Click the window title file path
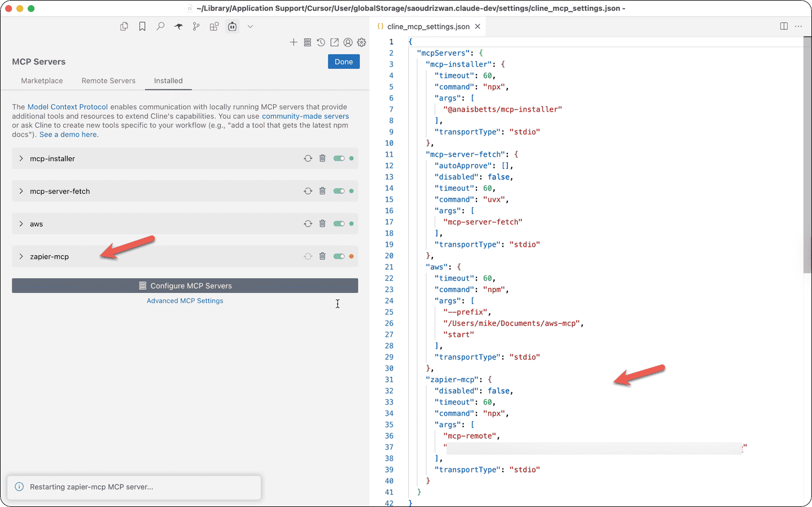Image resolution: width=812 pixels, height=507 pixels. point(411,8)
